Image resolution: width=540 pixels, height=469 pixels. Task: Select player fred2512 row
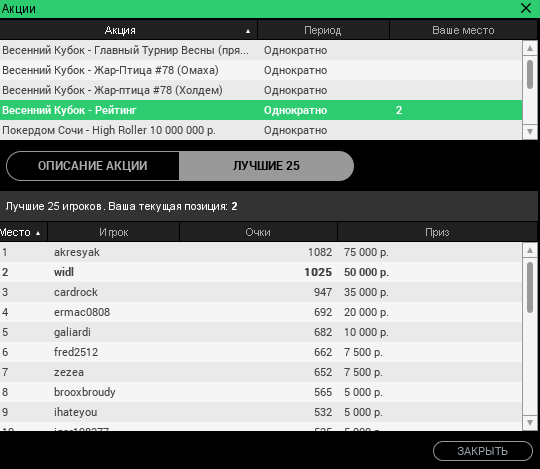(261, 352)
